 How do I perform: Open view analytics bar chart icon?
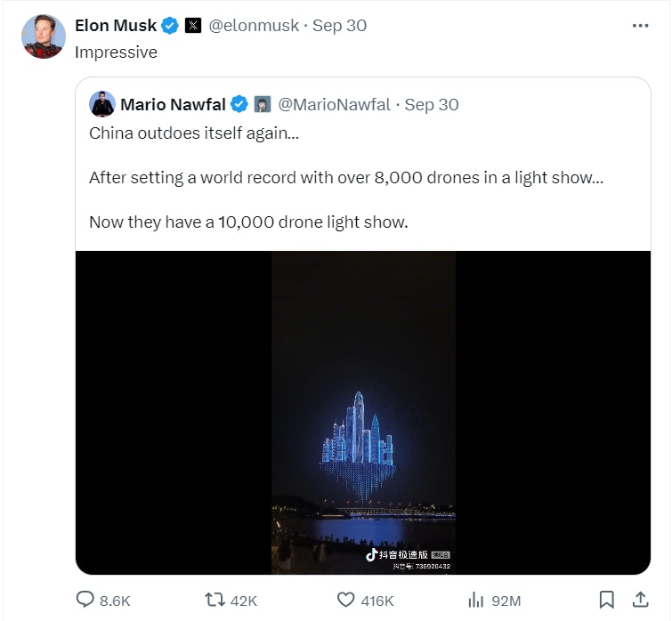point(476,601)
